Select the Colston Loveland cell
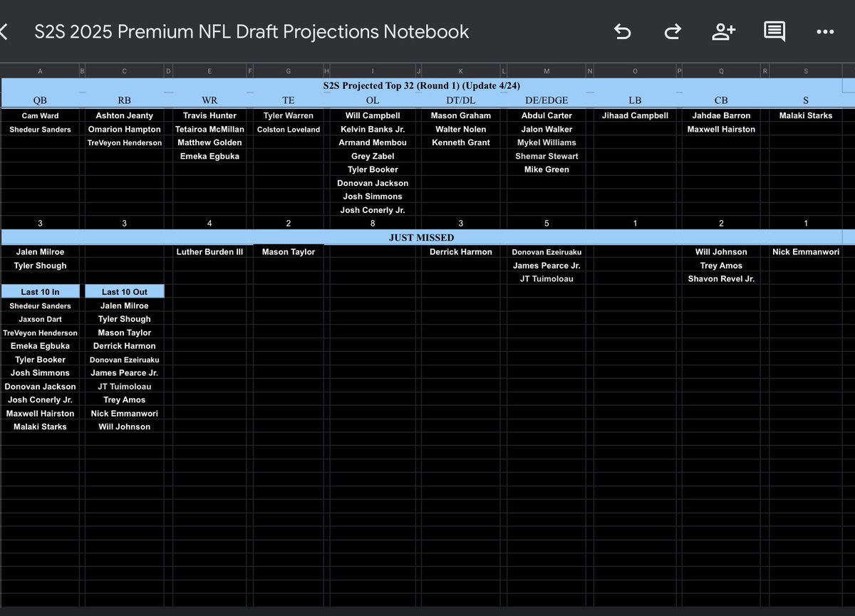 [289, 129]
